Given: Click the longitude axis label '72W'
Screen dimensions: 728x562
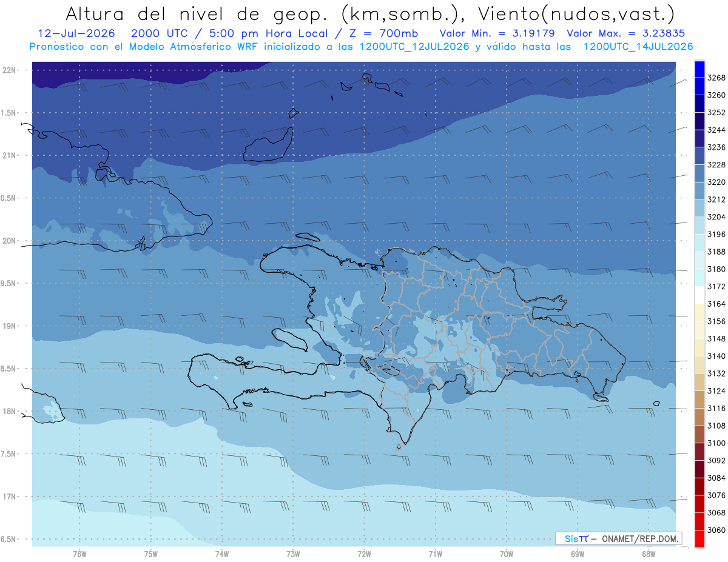Looking at the screenshot, I should 364,554.
